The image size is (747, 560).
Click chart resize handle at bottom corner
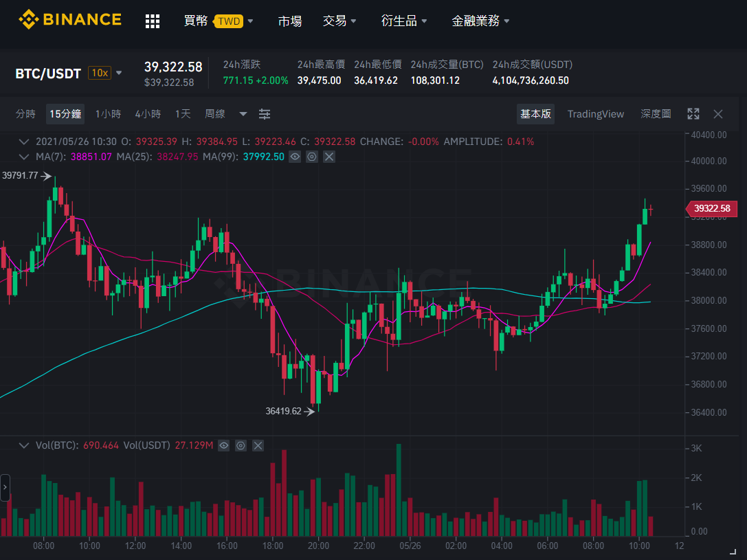[x=733, y=552]
